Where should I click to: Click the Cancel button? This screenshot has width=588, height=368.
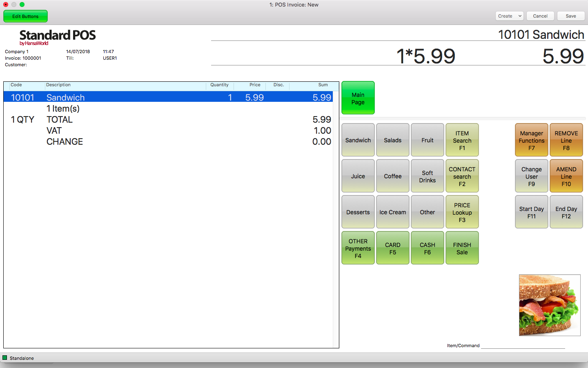coord(540,16)
